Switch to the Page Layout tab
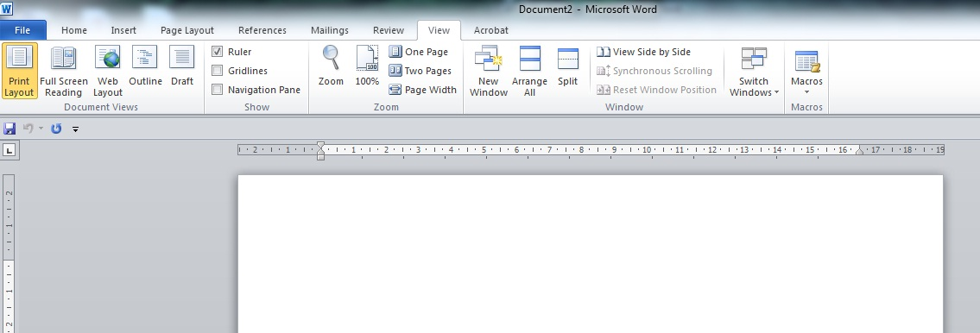Image resolution: width=980 pixels, height=333 pixels. (x=187, y=30)
